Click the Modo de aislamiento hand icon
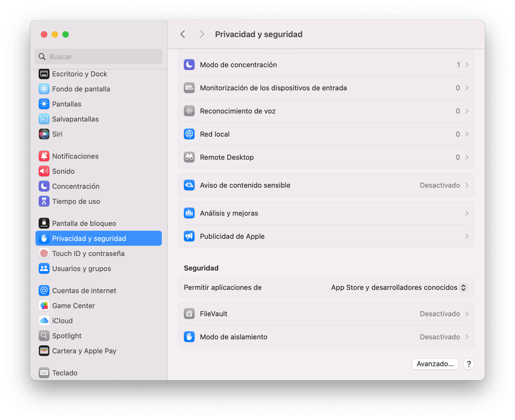The width and height of the screenshot is (515, 420). click(189, 337)
